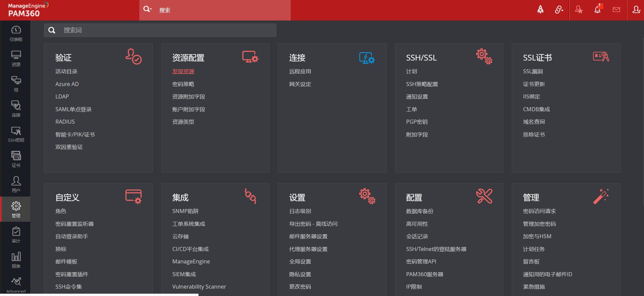Open 加密与HSM link
This screenshot has height=296, width=644.
click(x=537, y=236)
